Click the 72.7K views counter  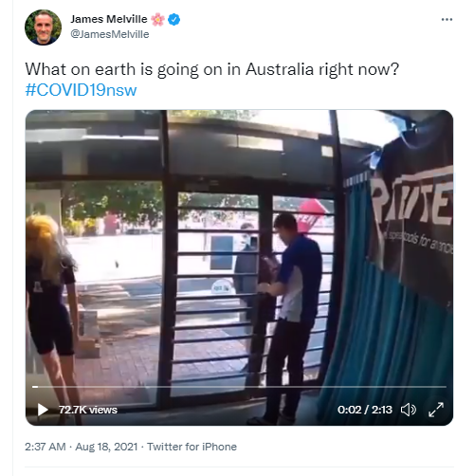(88, 410)
